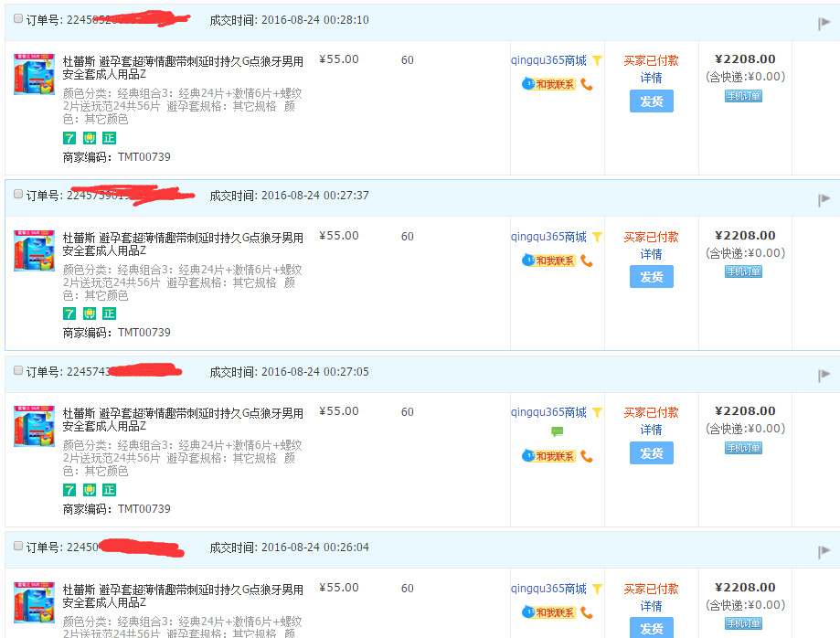Open product thumbnail in 00:26:04 order
This screenshot has height=638, width=840.
click(35, 602)
